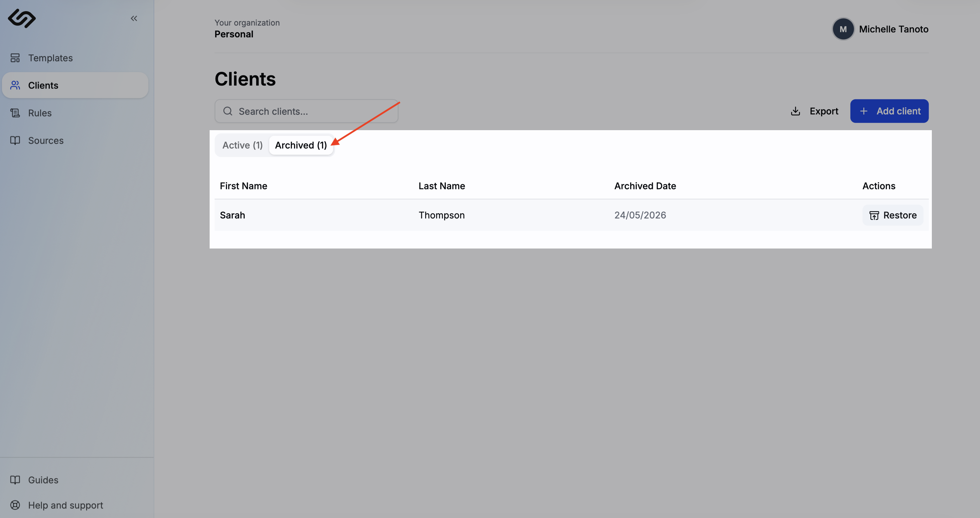
Task: Click the Archived Date column header
Action: point(645,186)
